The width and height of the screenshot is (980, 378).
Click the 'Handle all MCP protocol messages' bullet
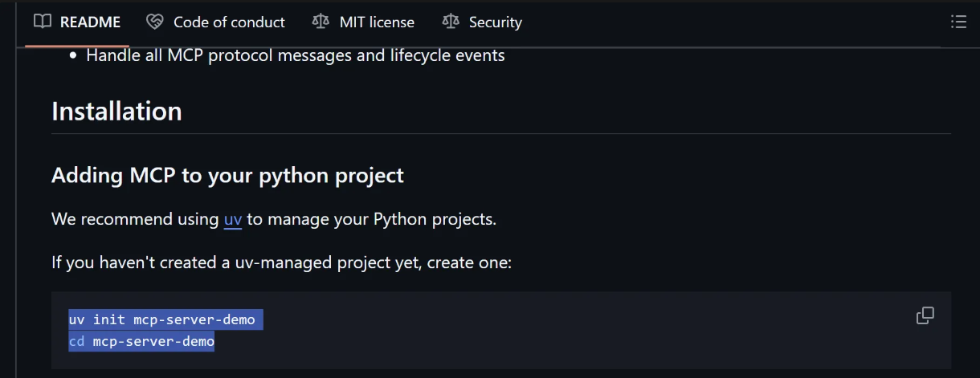click(x=296, y=55)
